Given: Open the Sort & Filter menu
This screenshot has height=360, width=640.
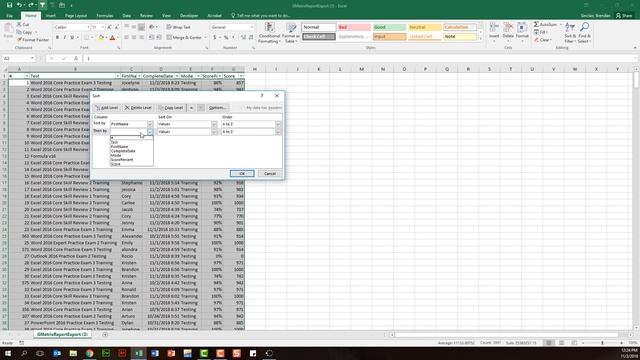Looking at the screenshot, I should [x=570, y=33].
